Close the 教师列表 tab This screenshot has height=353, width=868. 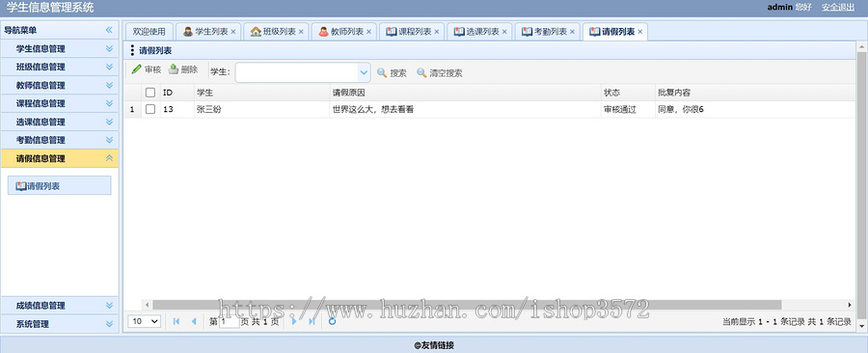(368, 32)
